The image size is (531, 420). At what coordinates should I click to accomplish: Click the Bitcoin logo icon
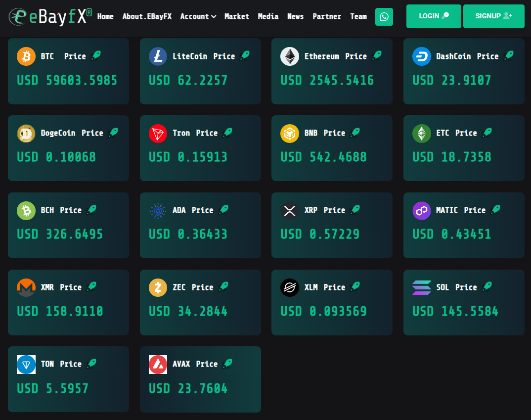[x=26, y=56]
